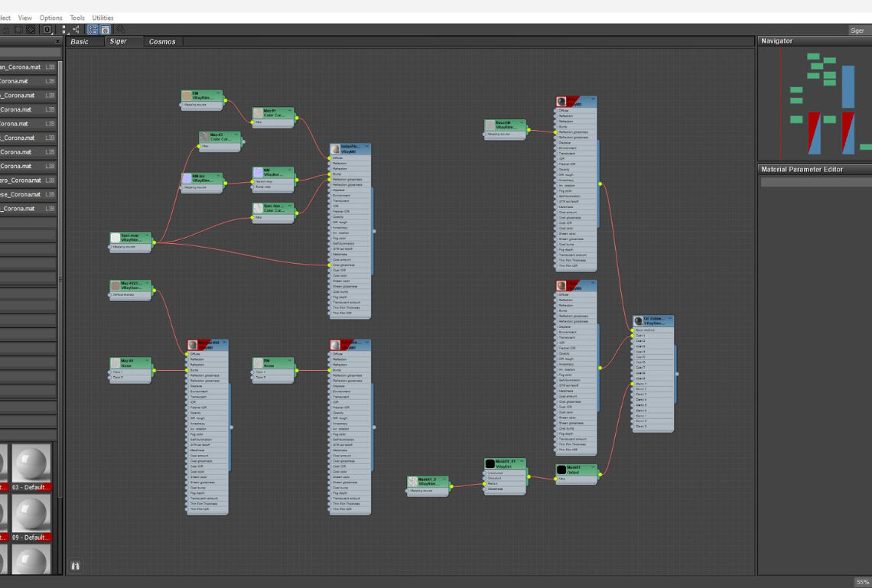The width and height of the screenshot is (872, 588).
Task: Select the 'ero_Corona.mat' library entry
Action: [28, 180]
